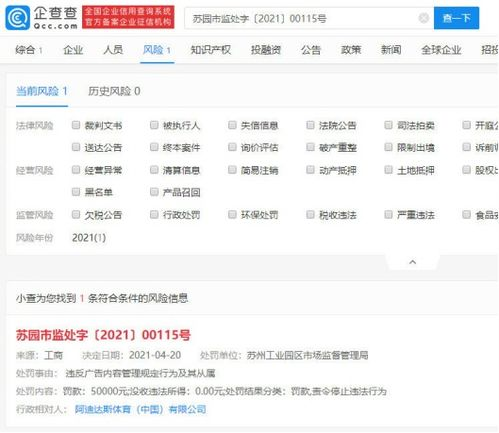Click the 经营风险 category label
The image size is (499, 433).
(x=35, y=170)
